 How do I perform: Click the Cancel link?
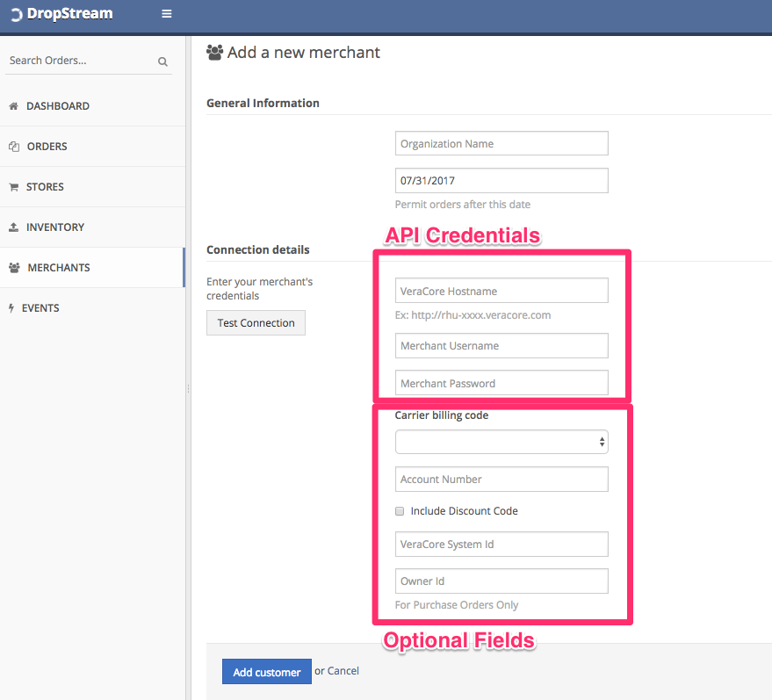343,671
